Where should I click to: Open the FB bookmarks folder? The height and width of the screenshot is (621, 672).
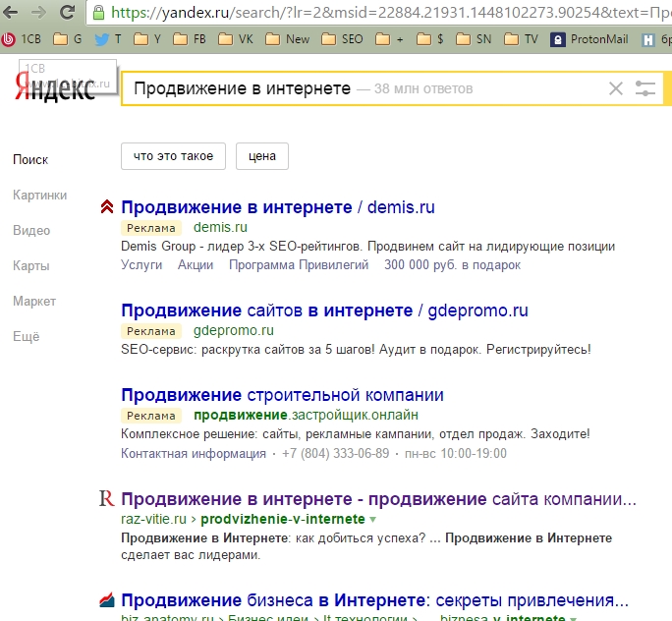(189, 39)
